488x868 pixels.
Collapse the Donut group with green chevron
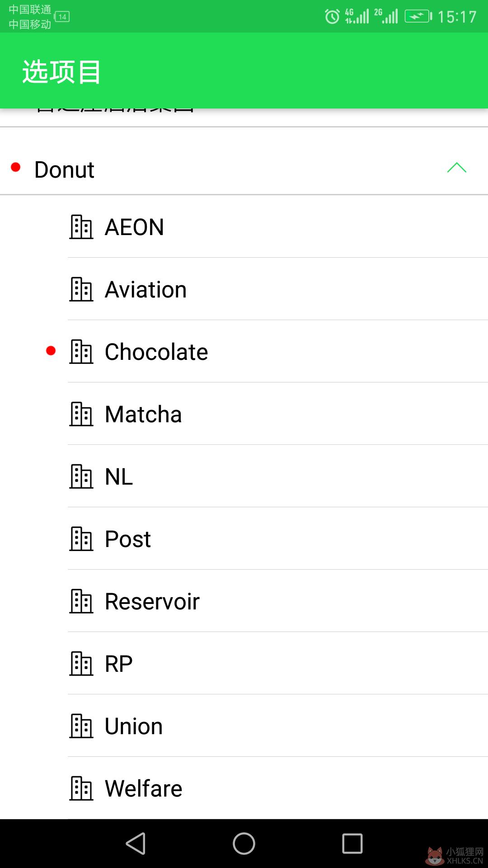tap(456, 168)
